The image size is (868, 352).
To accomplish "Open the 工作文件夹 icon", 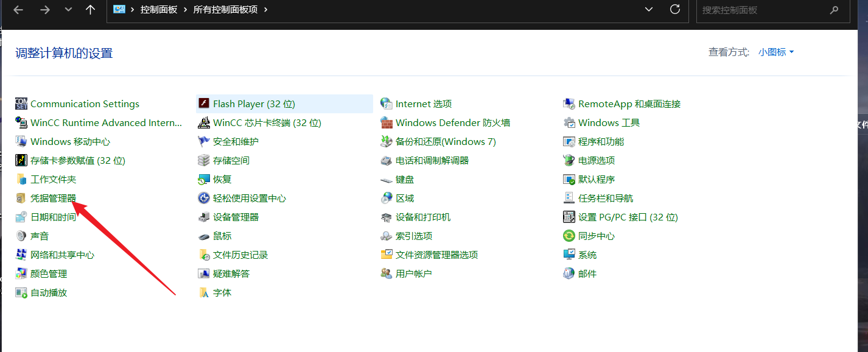I will [x=21, y=179].
